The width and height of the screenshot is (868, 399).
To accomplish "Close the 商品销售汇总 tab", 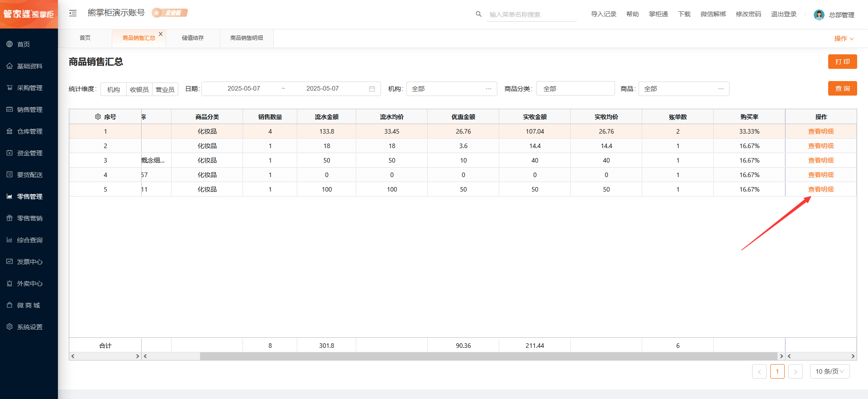I will (x=161, y=34).
